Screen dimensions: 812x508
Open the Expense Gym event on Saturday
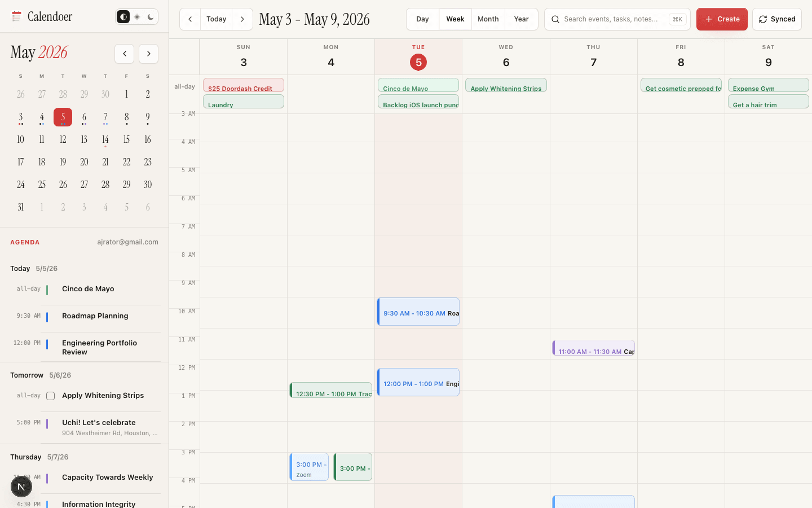tap(769, 85)
